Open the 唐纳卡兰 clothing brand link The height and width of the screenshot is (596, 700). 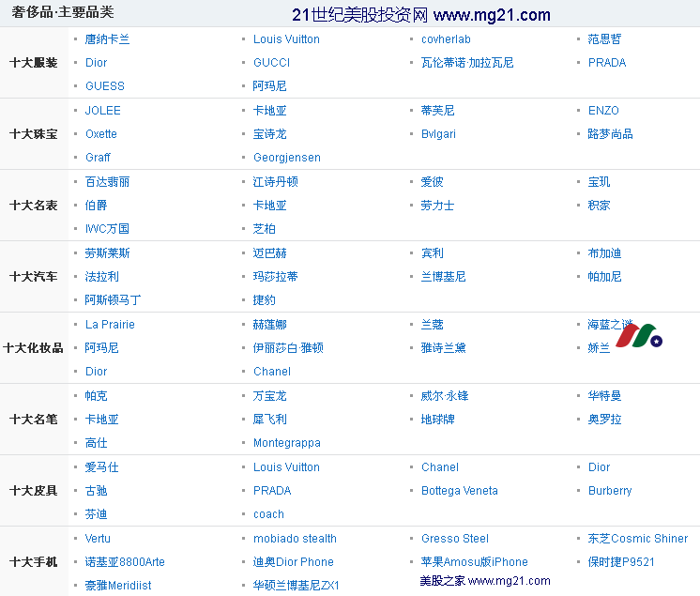(108, 39)
